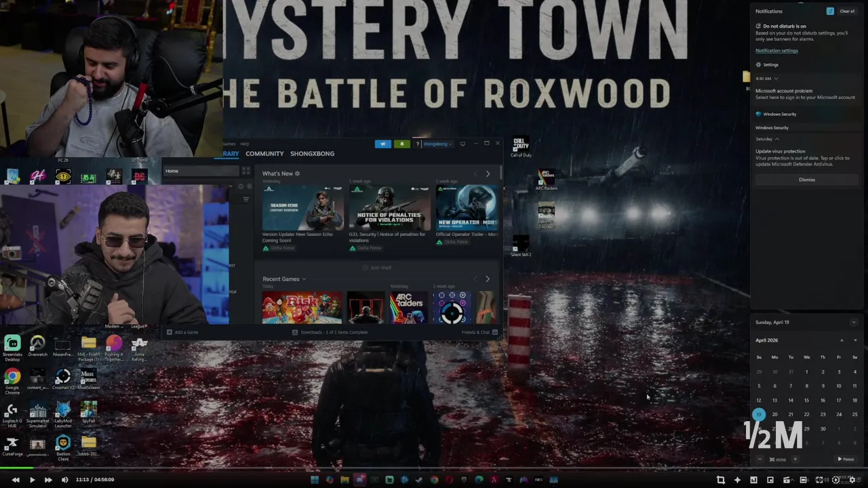This screenshot has width=868, height=488.
Task: Select April 15 in the calendar
Action: (806, 400)
